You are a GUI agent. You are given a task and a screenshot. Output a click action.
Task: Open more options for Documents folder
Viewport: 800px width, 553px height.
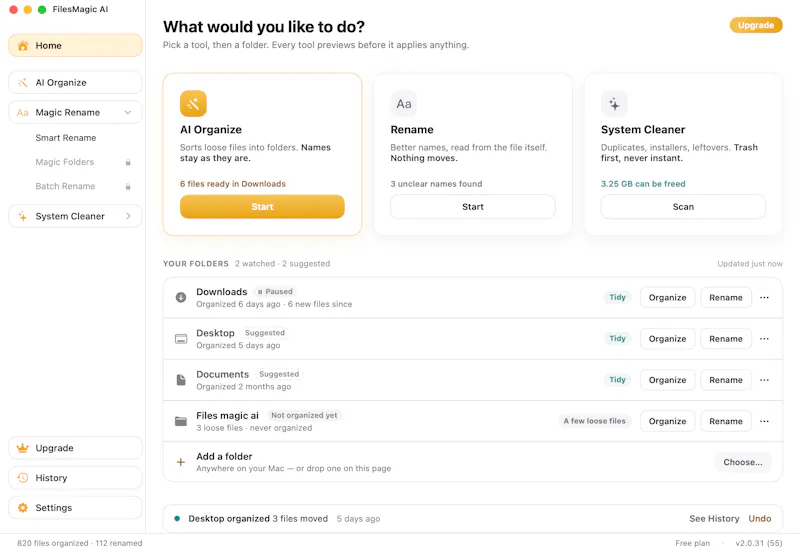coord(764,380)
